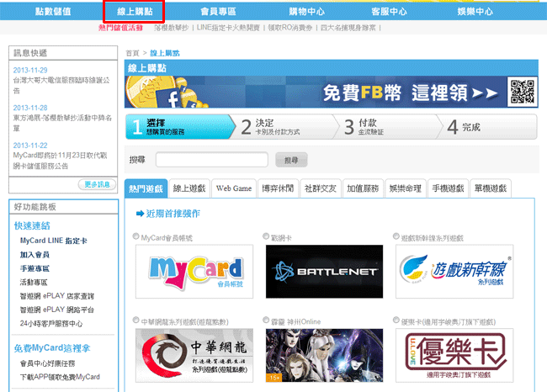547x392 pixels.
Task: Open the 手遊專區 quick link
Action: pyautogui.click(x=35, y=268)
